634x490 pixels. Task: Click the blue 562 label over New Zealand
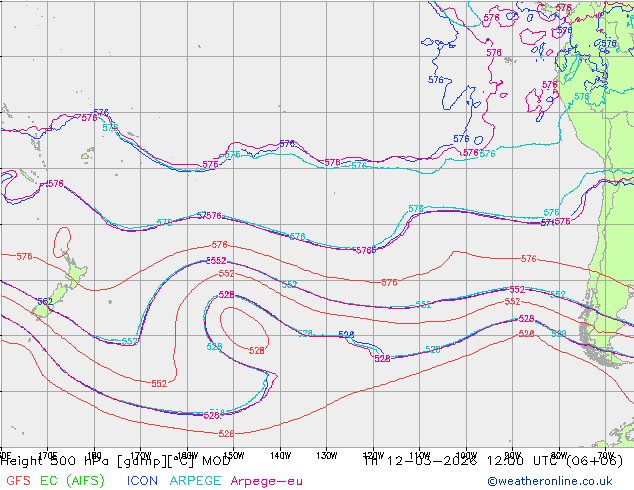tap(45, 302)
